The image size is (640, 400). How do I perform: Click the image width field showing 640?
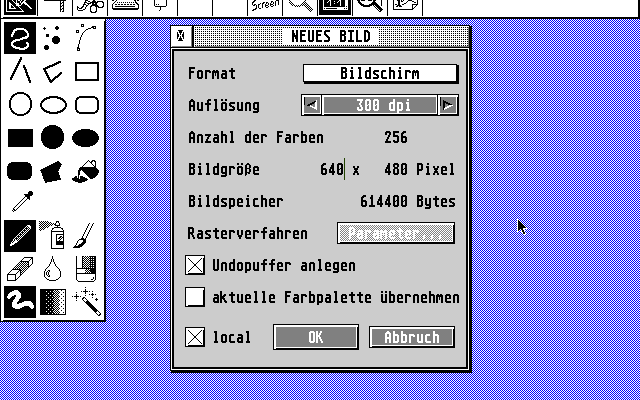click(x=331, y=170)
